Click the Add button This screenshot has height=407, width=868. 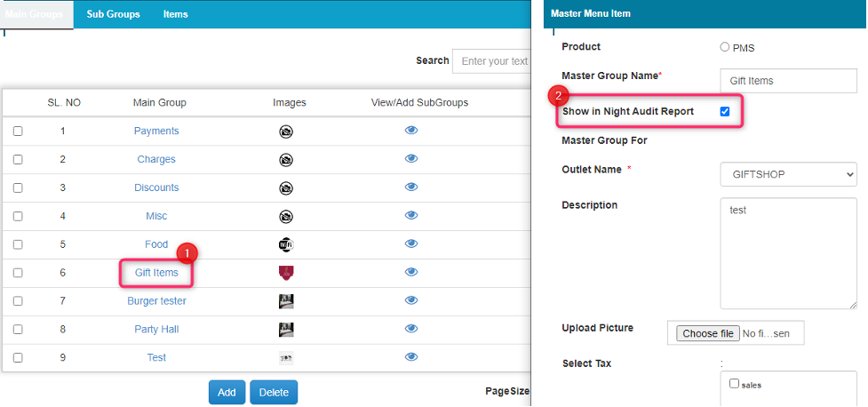(x=227, y=392)
